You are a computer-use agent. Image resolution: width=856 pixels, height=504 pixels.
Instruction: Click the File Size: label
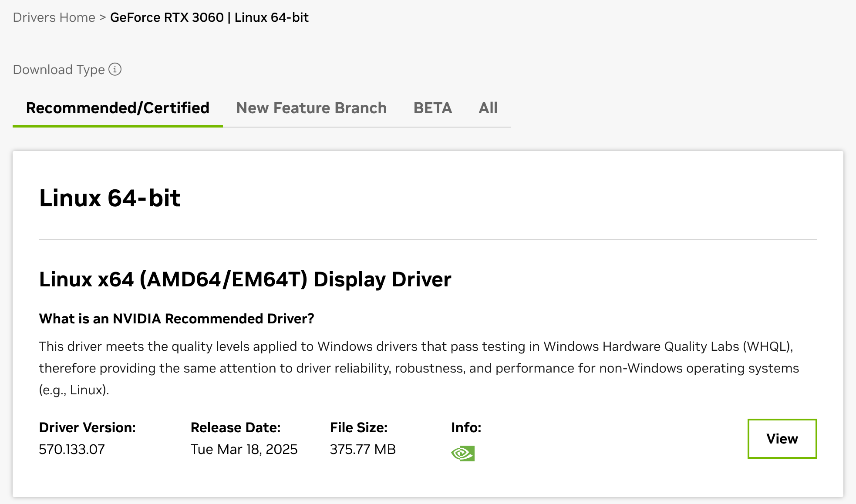pyautogui.click(x=359, y=427)
